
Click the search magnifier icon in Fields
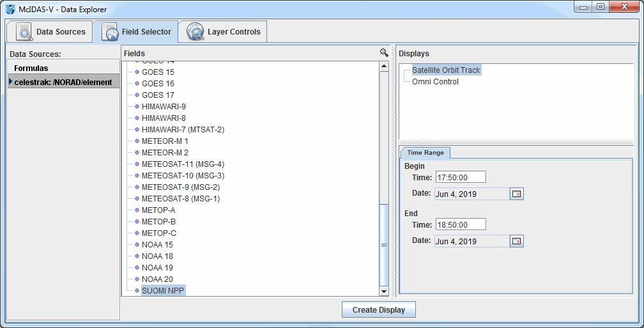pyautogui.click(x=384, y=52)
